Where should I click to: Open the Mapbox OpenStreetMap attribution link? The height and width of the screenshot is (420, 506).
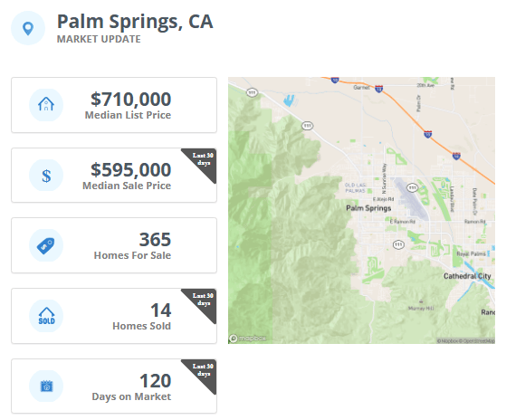click(465, 340)
